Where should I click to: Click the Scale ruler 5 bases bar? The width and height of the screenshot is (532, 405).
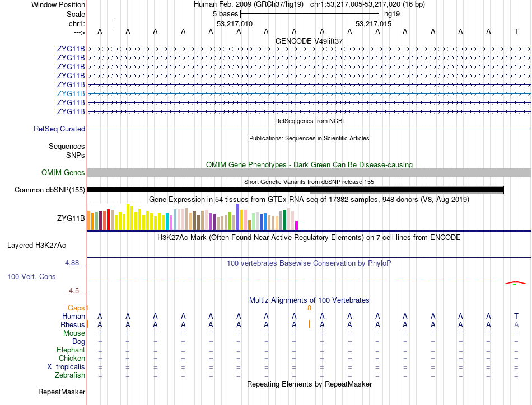pos(310,14)
